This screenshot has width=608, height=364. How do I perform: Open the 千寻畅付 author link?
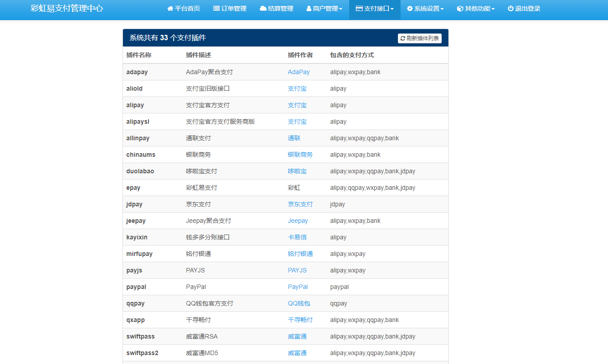pyautogui.click(x=300, y=320)
